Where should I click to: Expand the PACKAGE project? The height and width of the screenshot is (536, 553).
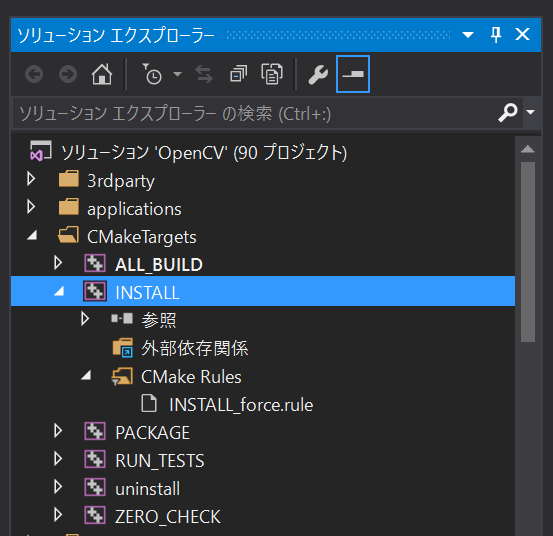(58, 431)
